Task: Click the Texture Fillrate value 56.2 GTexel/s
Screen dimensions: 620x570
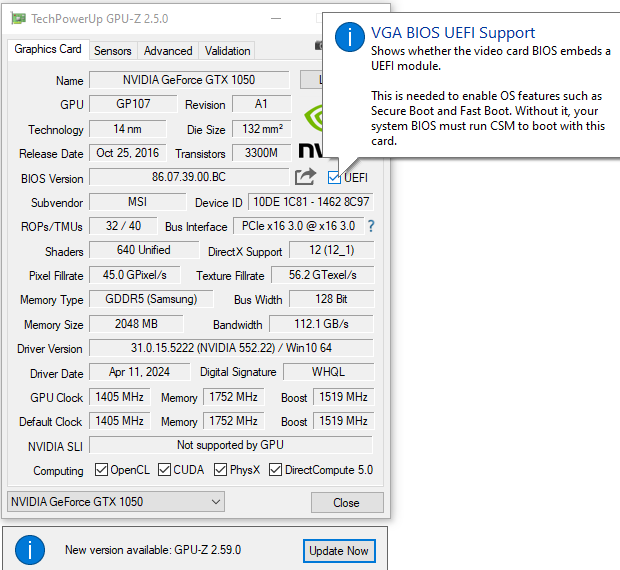Action: tap(322, 275)
